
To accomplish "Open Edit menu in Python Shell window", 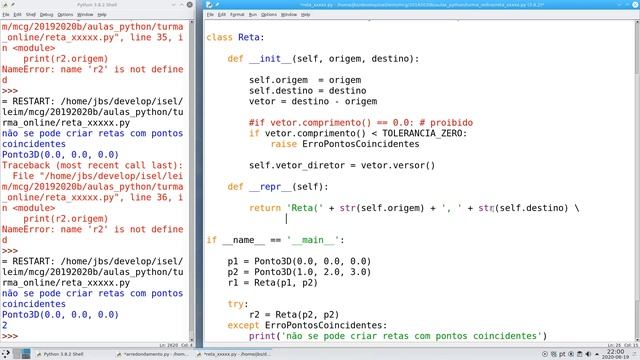I will [x=17, y=15].
